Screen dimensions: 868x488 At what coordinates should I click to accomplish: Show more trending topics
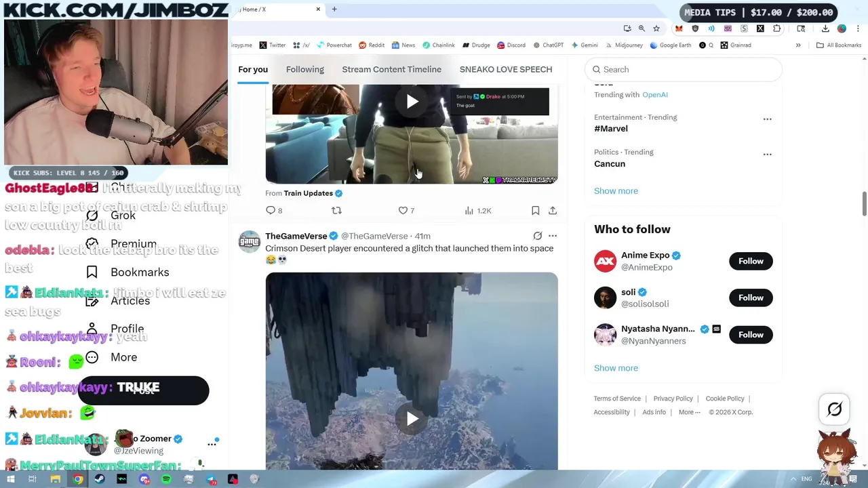pos(616,191)
